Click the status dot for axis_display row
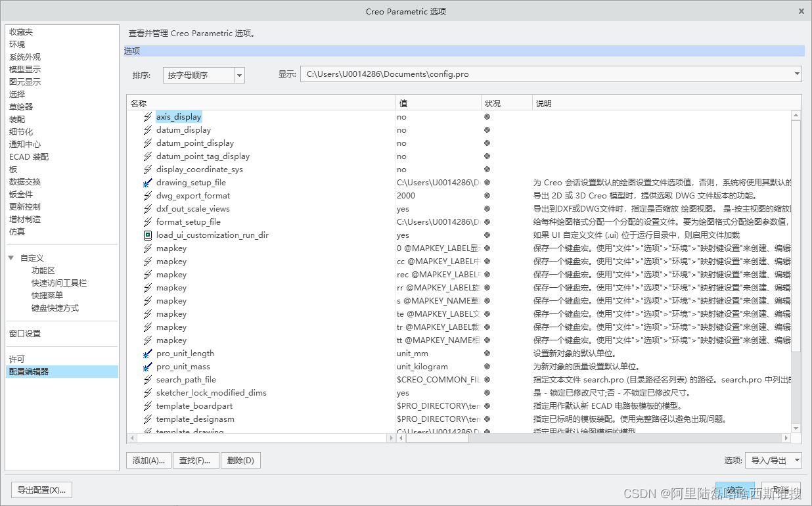Screen dimensions: 812x506 click(x=487, y=117)
